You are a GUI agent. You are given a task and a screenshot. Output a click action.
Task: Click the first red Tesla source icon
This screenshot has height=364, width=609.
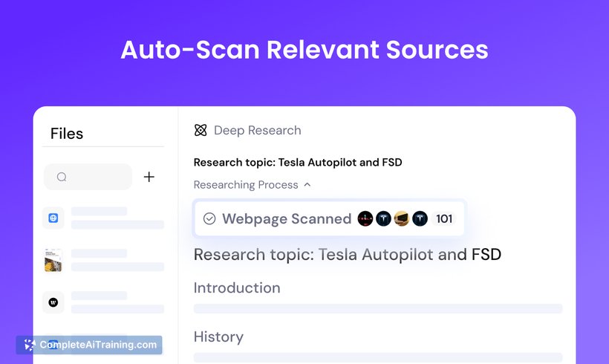[365, 218]
